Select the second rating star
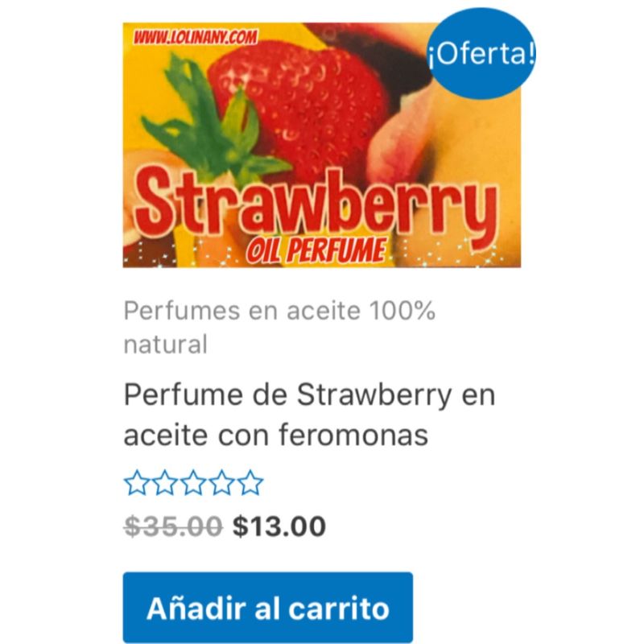Screen dimensions: 644x644 (x=165, y=483)
